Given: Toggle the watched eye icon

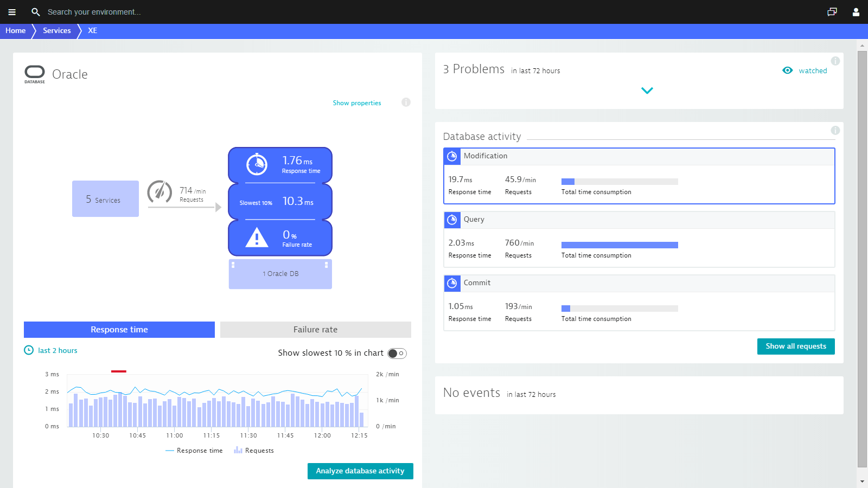Looking at the screenshot, I should tap(788, 70).
